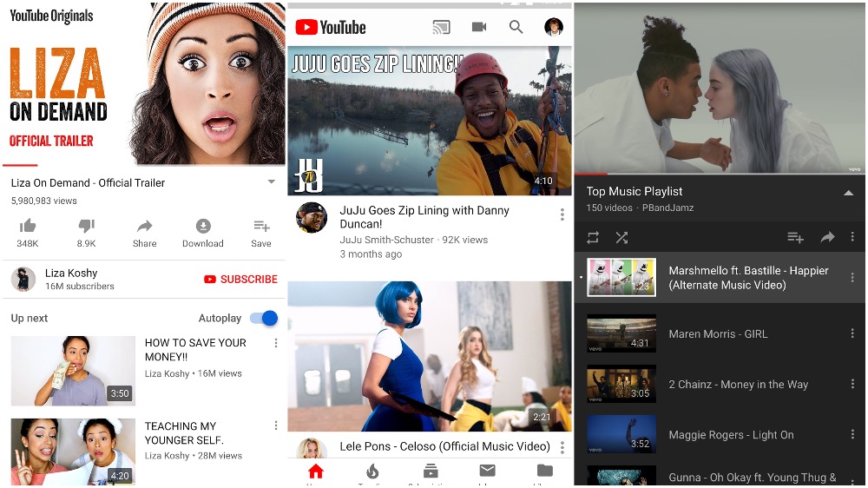Image resolution: width=868 pixels, height=488 pixels.
Task: Open YouTube search magnifier
Action: [516, 27]
